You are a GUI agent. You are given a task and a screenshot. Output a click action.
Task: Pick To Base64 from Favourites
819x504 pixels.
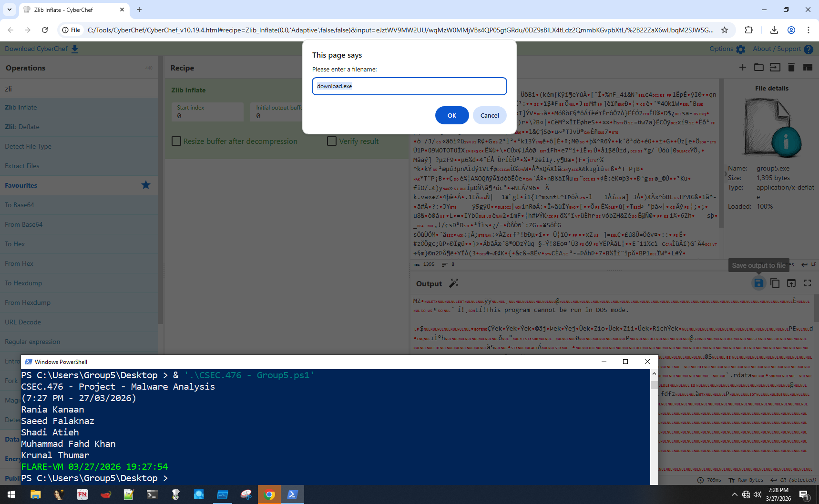point(79,205)
